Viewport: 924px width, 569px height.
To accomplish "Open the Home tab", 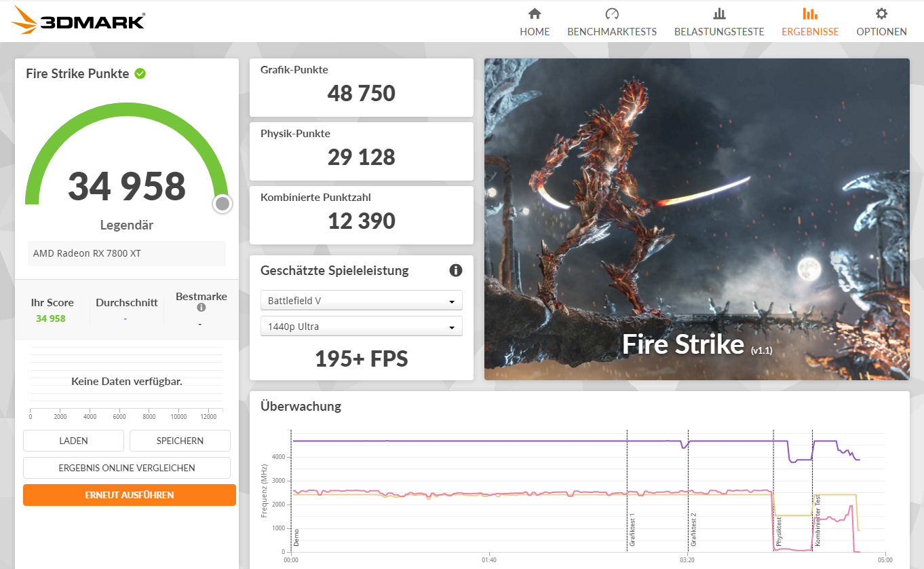I will click(x=535, y=22).
